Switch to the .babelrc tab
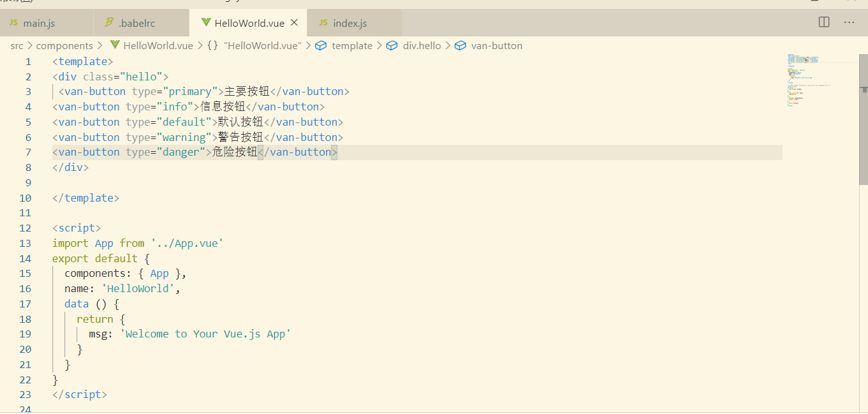The image size is (868, 414). pos(142,23)
